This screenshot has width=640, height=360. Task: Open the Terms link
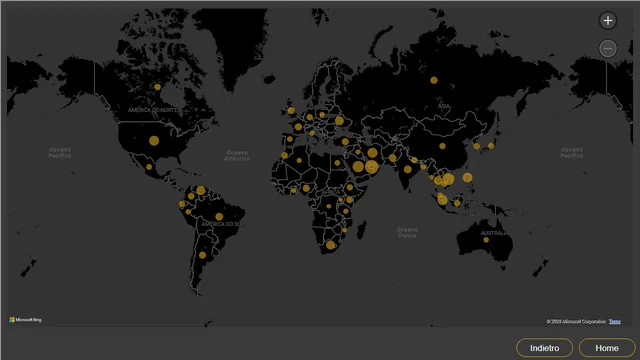click(615, 322)
